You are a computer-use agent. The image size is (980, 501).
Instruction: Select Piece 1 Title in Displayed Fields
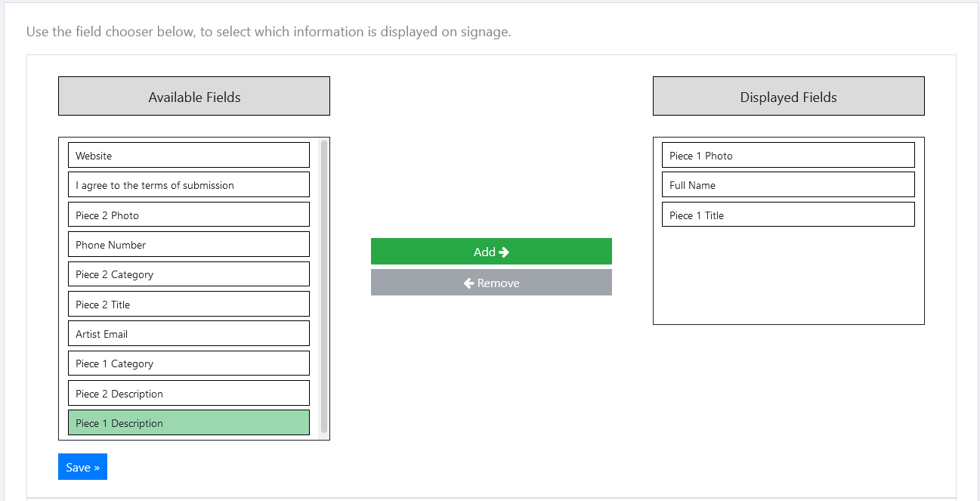[x=788, y=215]
